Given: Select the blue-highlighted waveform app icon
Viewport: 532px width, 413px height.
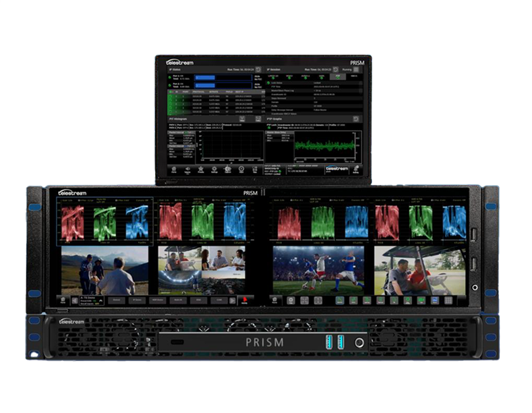Looking at the screenshot, I should pos(340,300).
